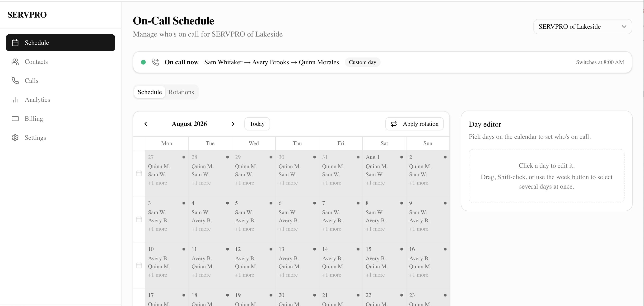Expand '+1 more' on August 3
This screenshot has width=644, height=306.
tap(158, 229)
